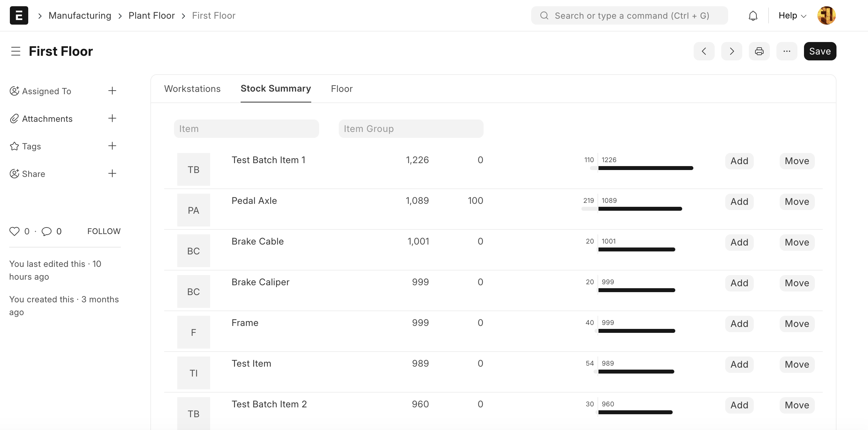
Task: Open the notifications bell
Action: pos(753,15)
